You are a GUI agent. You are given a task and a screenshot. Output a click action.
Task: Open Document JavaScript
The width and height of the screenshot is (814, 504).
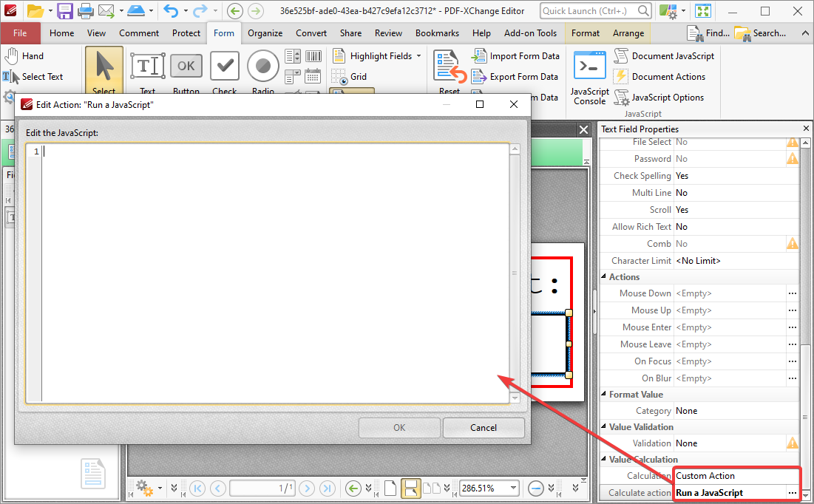(x=664, y=55)
